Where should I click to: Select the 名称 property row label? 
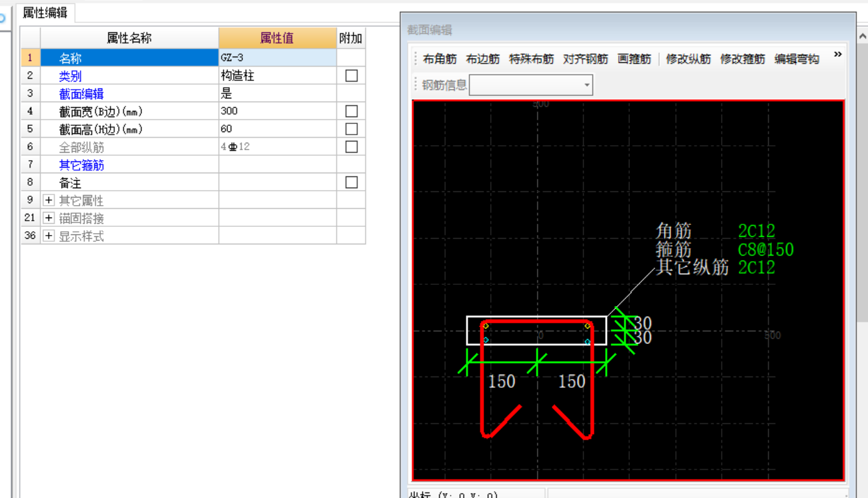click(x=70, y=59)
